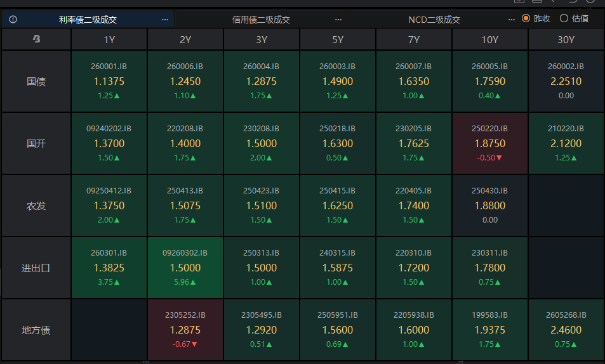Click the 10Y column header

490,39
